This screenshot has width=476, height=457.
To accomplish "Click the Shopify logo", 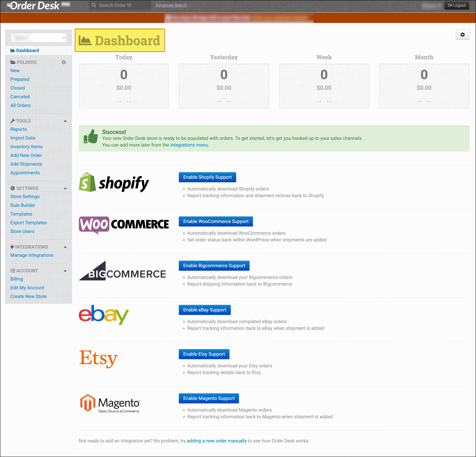I will tap(114, 182).
